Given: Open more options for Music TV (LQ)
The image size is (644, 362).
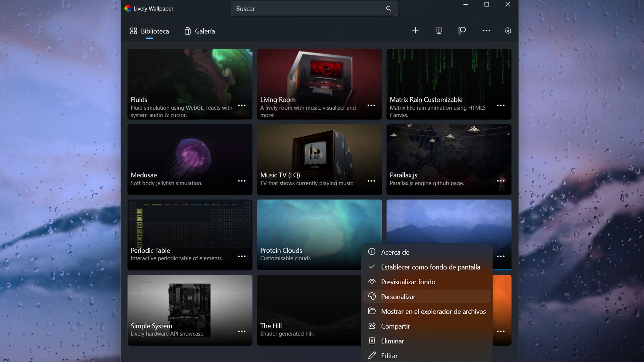Looking at the screenshot, I should (x=371, y=181).
